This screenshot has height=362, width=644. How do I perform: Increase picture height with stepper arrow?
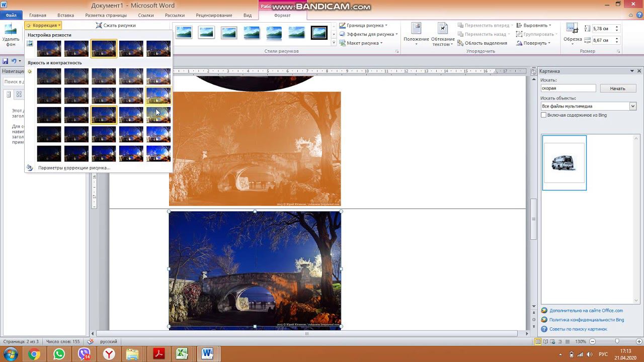(x=617, y=27)
